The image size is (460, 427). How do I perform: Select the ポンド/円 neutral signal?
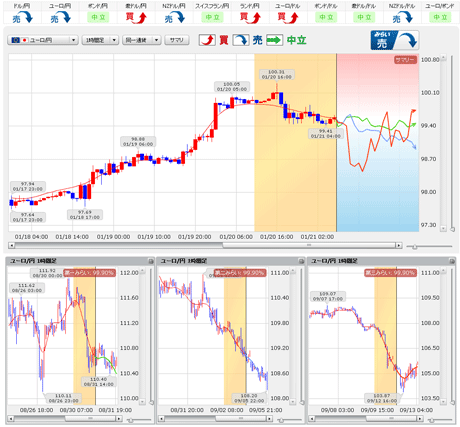(98, 17)
